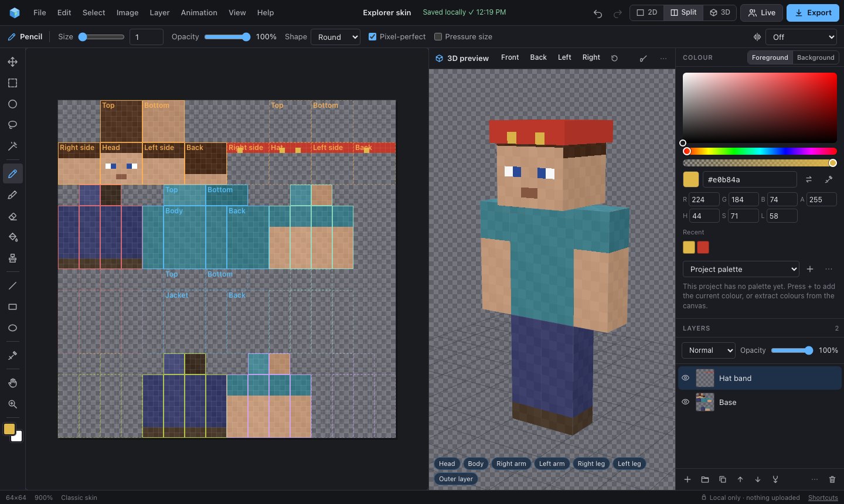The width and height of the screenshot is (844, 504).
Task: Open 3D preview more options menu
Action: pos(663,58)
